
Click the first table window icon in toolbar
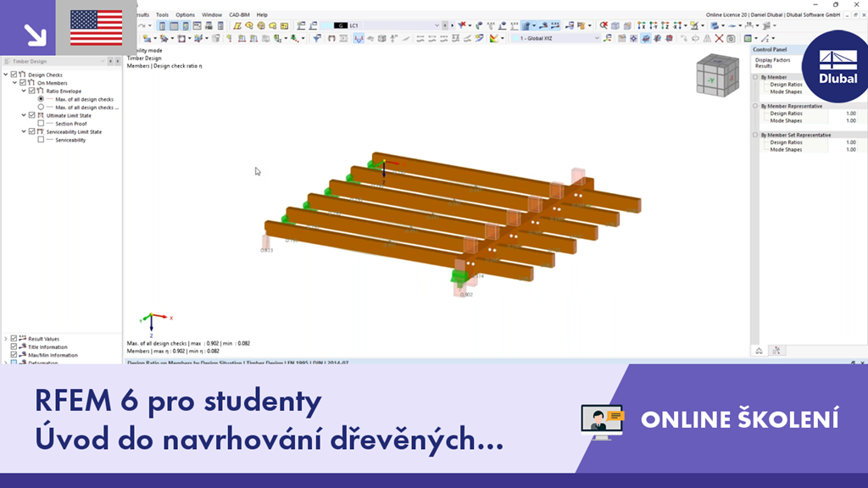pos(162,25)
